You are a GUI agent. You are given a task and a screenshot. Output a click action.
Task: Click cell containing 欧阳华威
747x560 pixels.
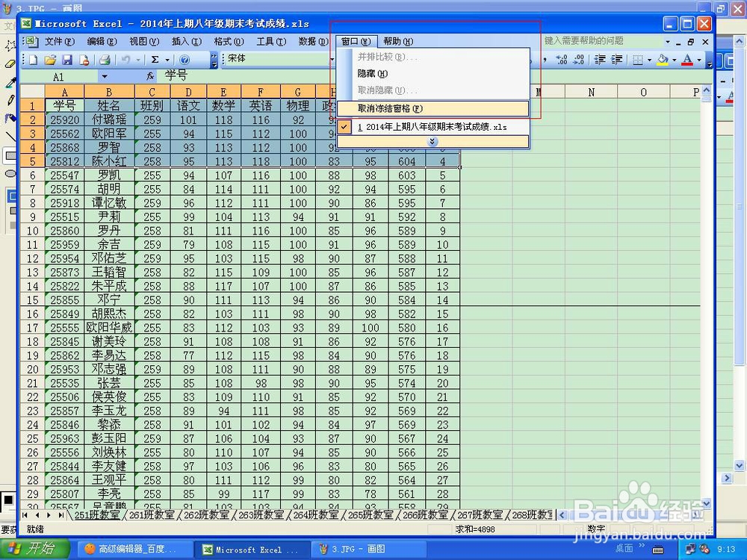tap(109, 328)
